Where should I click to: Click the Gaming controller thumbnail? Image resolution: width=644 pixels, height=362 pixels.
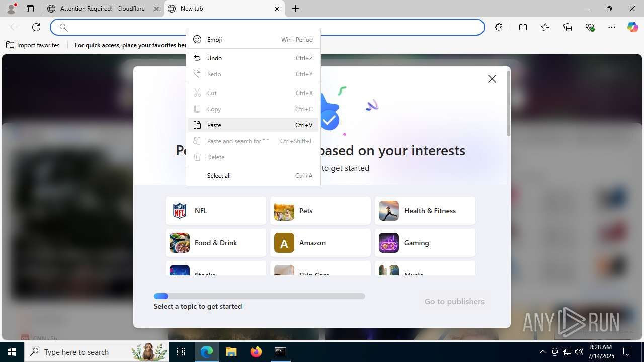[389, 243]
